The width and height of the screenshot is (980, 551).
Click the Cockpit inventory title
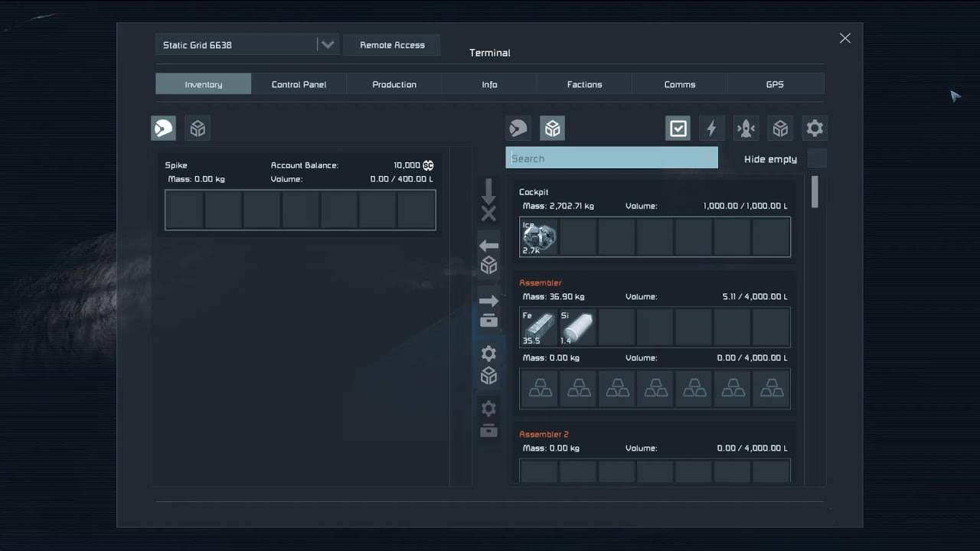534,192
